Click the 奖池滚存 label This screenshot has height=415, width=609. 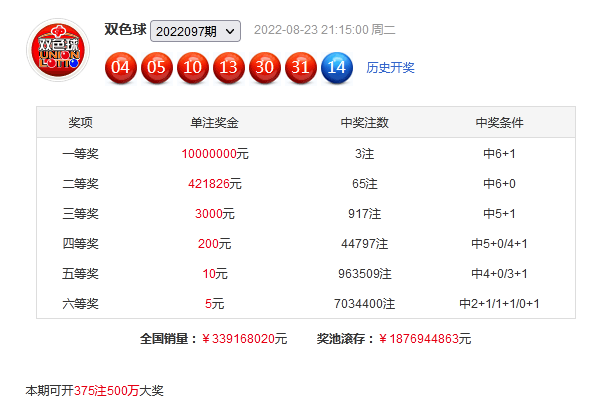(x=344, y=339)
